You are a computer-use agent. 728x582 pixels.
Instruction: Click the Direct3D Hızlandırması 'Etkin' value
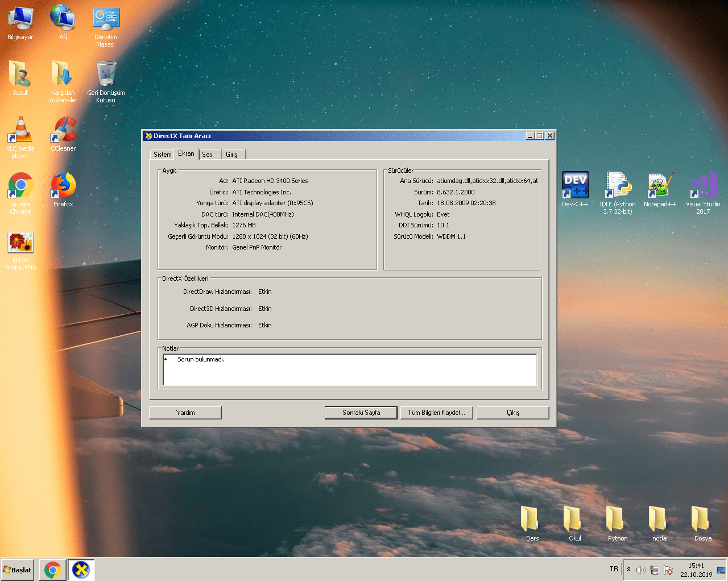(265, 309)
